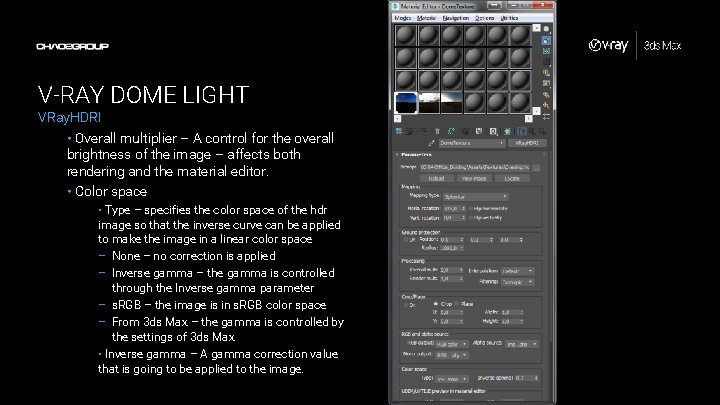Click the crop Width value field
The height and width of the screenshot is (405, 720).
(512, 312)
